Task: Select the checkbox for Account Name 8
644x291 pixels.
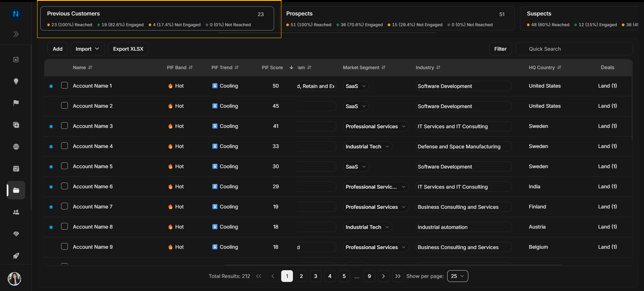Action: (65, 227)
